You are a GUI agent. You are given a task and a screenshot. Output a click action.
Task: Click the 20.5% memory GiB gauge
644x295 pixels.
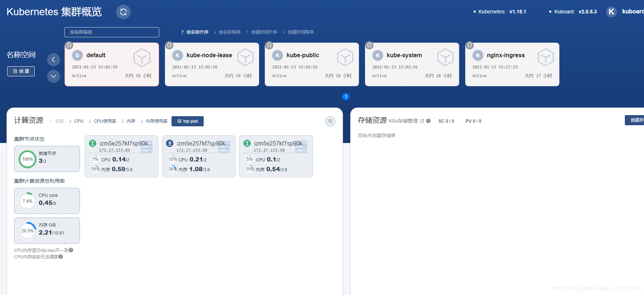(x=27, y=231)
